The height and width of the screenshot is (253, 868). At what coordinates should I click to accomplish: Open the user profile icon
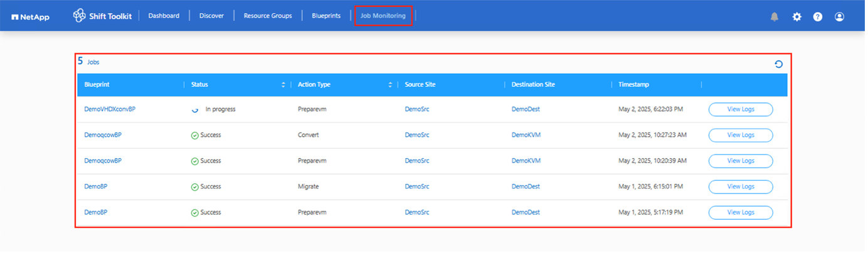coord(839,17)
